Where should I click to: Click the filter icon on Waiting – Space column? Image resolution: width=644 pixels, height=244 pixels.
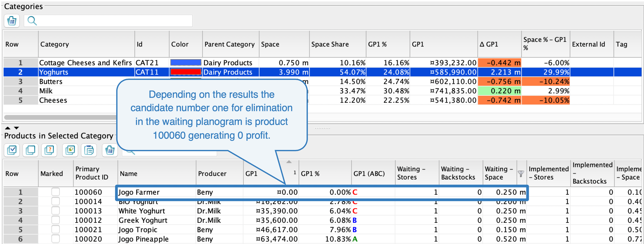coord(521,174)
